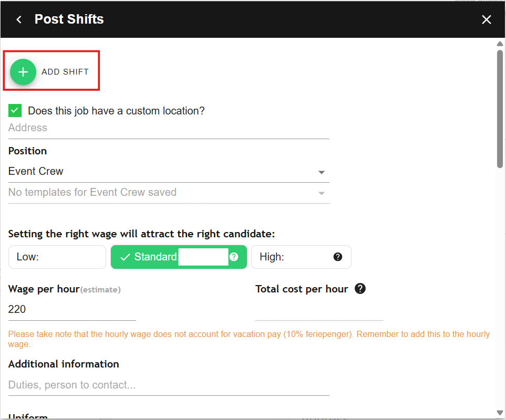Click the Total cost per hour field
This screenshot has height=420, width=506.
(318, 310)
